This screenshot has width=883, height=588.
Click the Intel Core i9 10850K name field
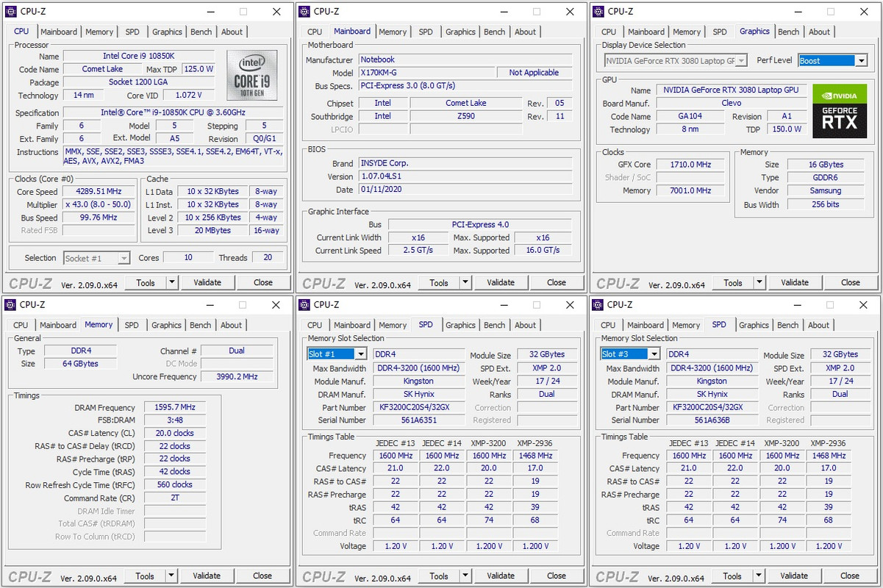pos(139,56)
